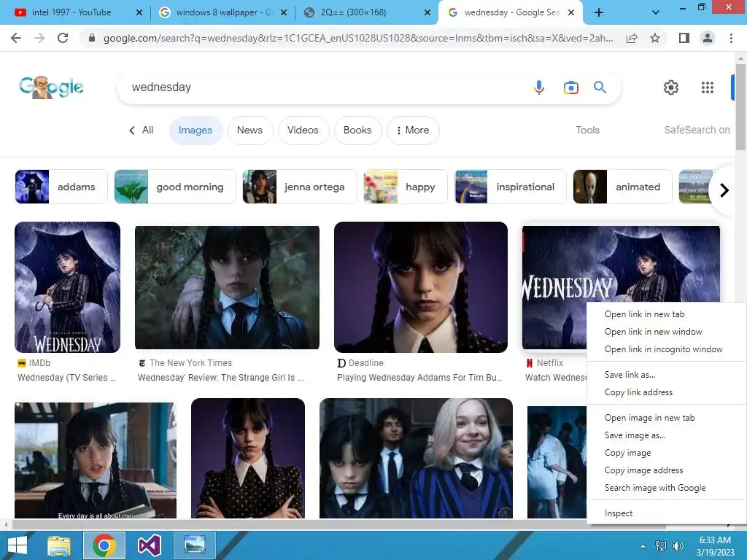Open File Explorer from the taskbar

(60, 545)
